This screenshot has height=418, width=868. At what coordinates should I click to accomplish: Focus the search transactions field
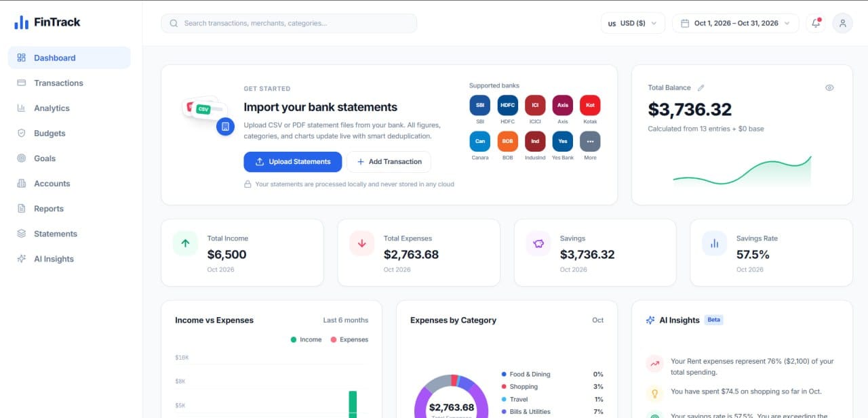(289, 23)
